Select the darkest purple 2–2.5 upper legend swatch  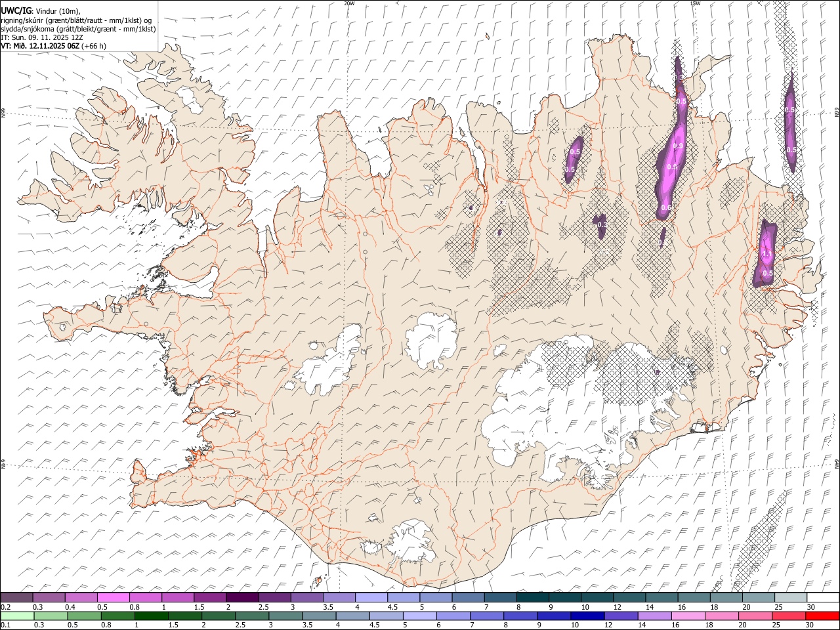point(242,598)
